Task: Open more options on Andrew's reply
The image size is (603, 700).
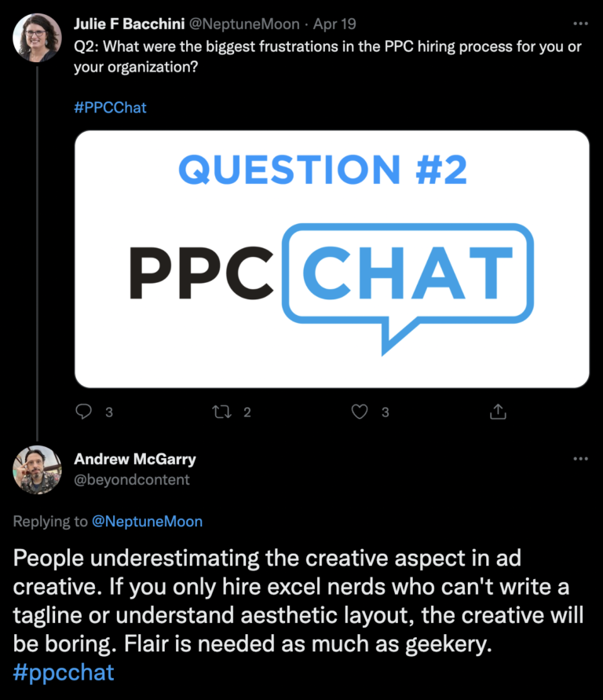Action: [580, 459]
